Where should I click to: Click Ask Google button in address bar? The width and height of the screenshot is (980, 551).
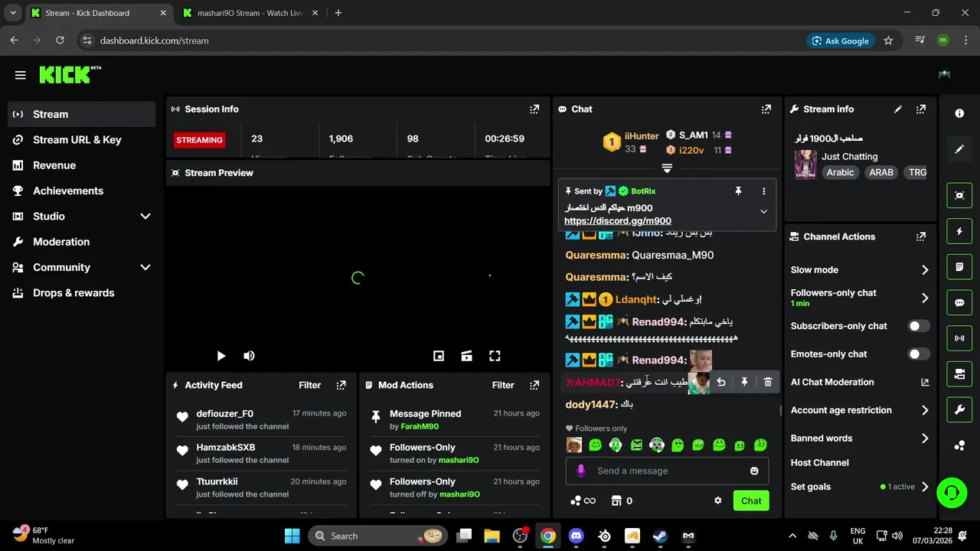(841, 41)
